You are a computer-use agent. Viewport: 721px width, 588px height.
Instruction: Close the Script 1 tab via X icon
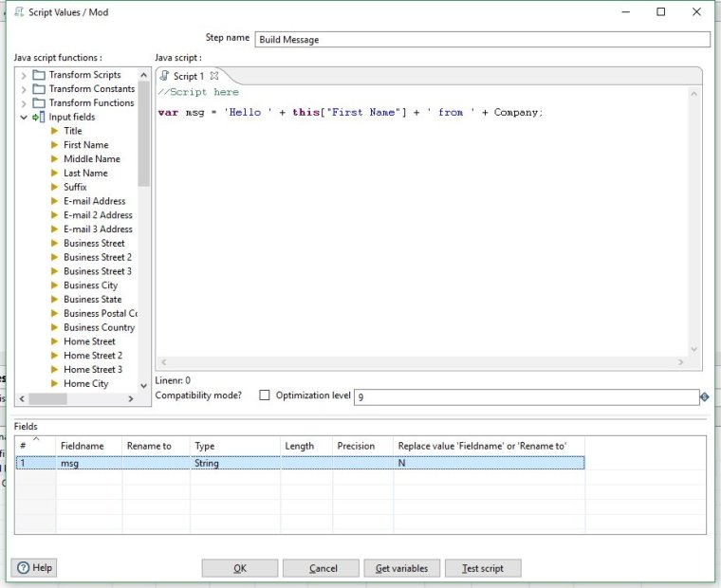click(x=214, y=76)
